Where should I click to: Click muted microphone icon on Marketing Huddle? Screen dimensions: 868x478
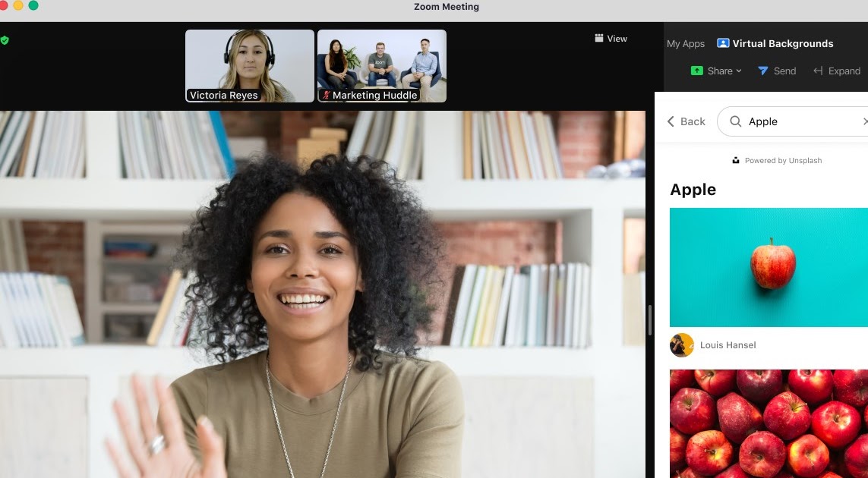pyautogui.click(x=326, y=95)
